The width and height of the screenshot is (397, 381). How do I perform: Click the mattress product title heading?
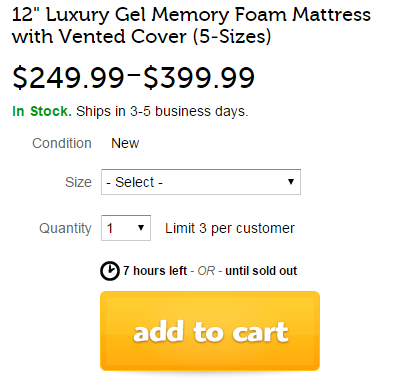coord(191,26)
